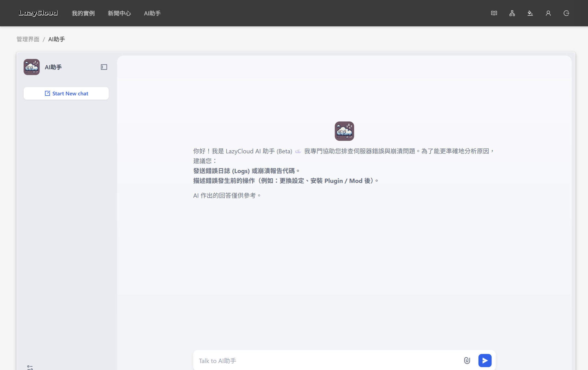Log out using the logout arrow icon
The width and height of the screenshot is (588, 370).
566,13
